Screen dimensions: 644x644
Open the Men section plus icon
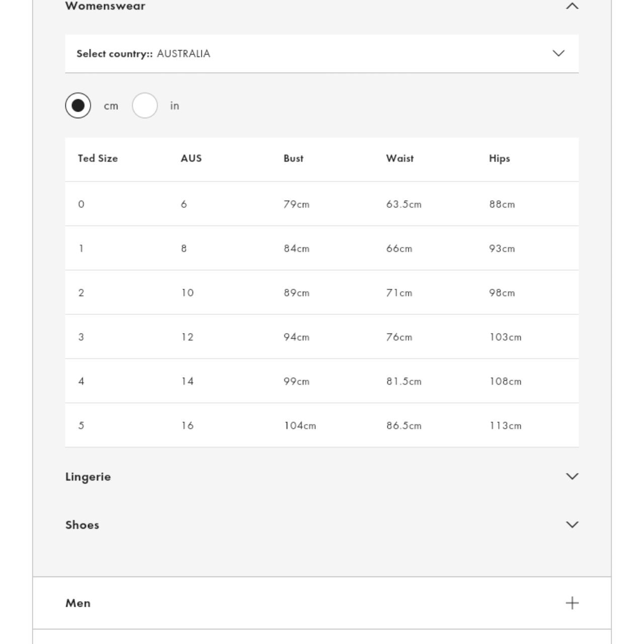pos(572,603)
